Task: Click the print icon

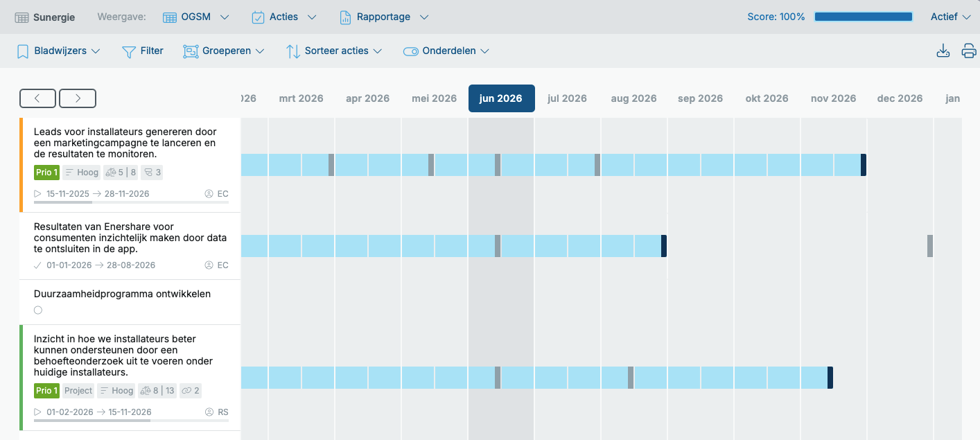Action: pyautogui.click(x=969, y=51)
